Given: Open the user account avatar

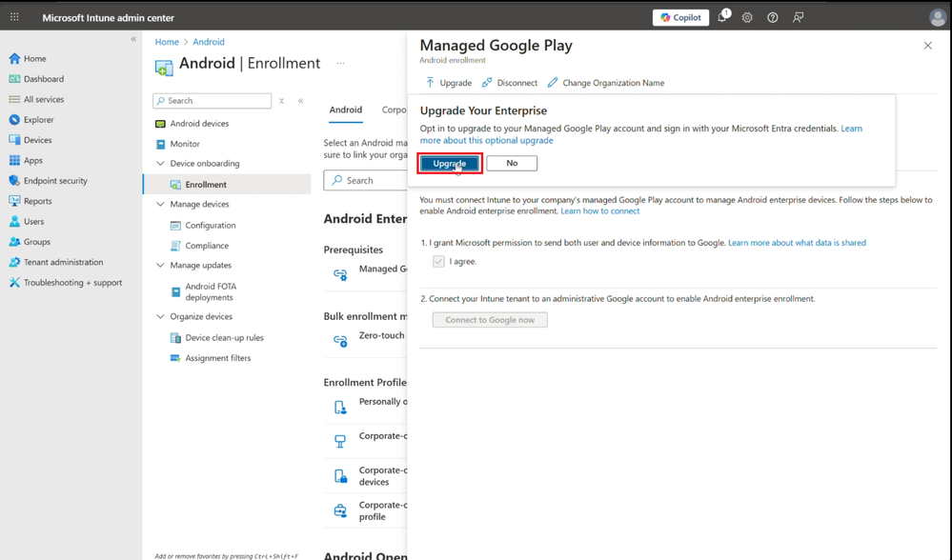Looking at the screenshot, I should [x=938, y=17].
